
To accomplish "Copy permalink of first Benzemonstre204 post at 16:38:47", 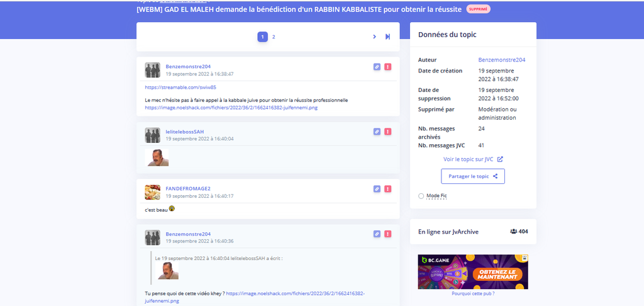I will (x=377, y=67).
